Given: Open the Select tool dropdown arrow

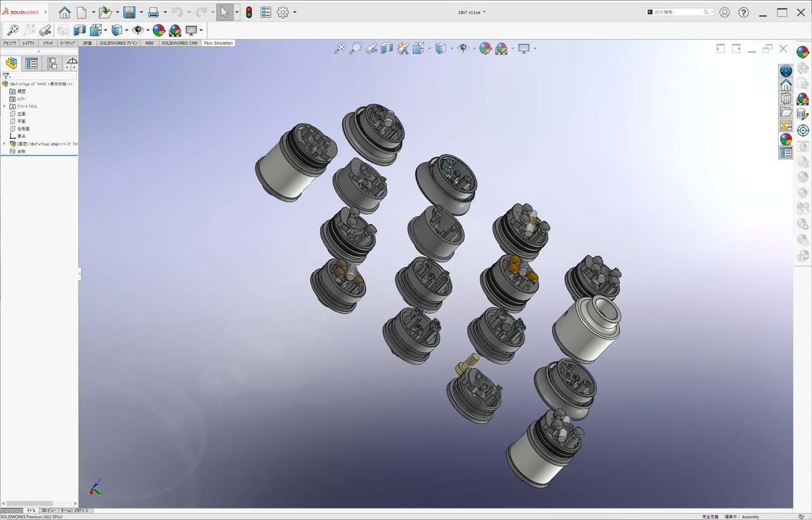Looking at the screenshot, I should point(237,12).
